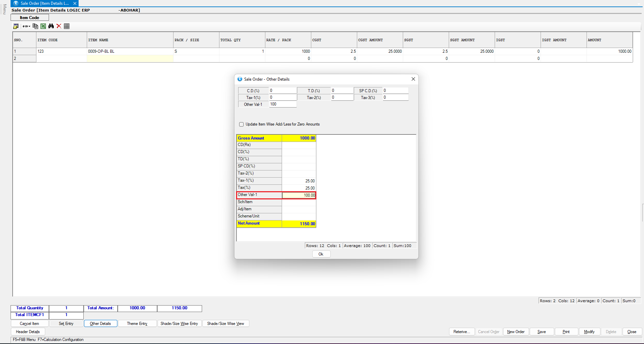This screenshot has height=344, width=644.
Task: Click the red X delete icon
Action: (x=59, y=26)
